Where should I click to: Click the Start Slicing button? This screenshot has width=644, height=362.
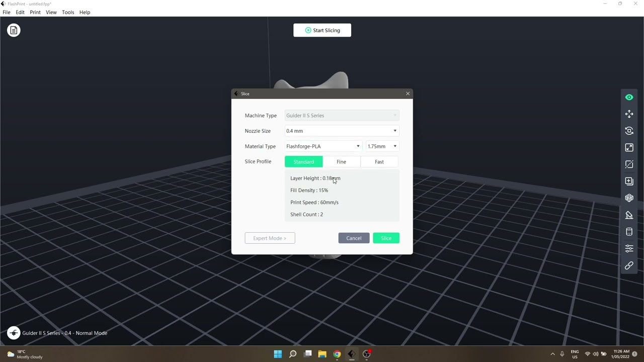click(x=323, y=30)
